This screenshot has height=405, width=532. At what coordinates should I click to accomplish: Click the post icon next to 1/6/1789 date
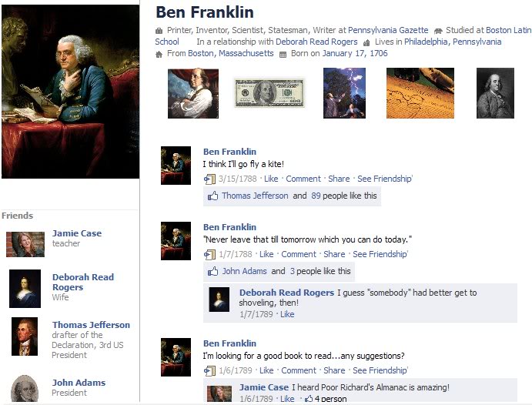click(209, 370)
